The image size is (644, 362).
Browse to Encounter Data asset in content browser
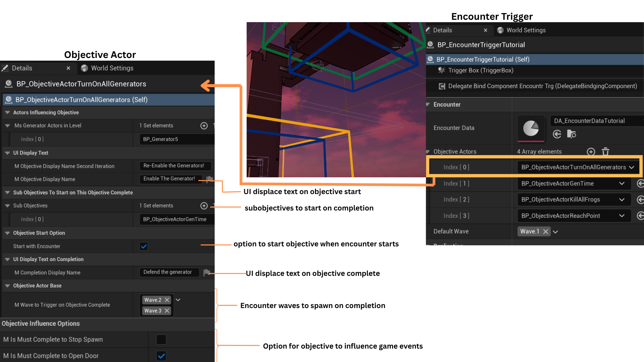tap(572, 134)
